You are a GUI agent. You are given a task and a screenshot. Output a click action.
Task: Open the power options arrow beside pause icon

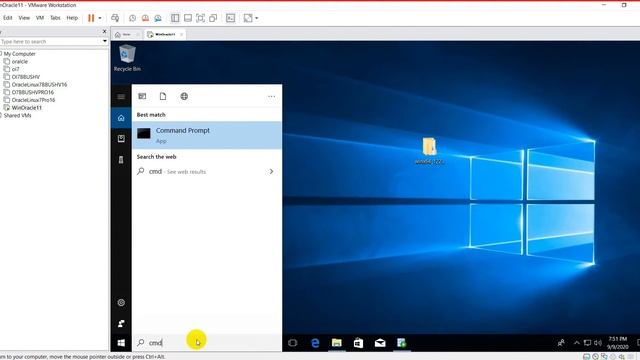(100, 18)
